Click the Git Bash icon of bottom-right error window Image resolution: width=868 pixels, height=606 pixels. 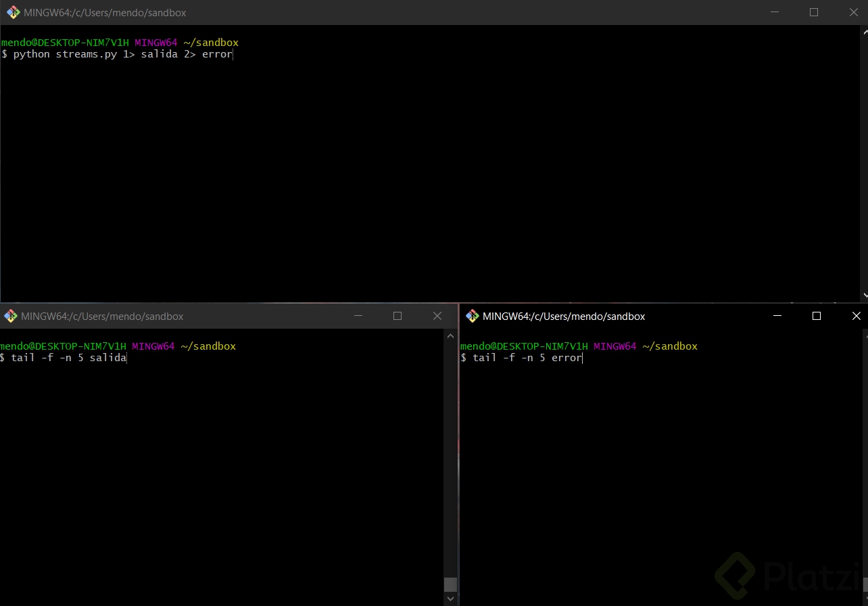(x=472, y=316)
